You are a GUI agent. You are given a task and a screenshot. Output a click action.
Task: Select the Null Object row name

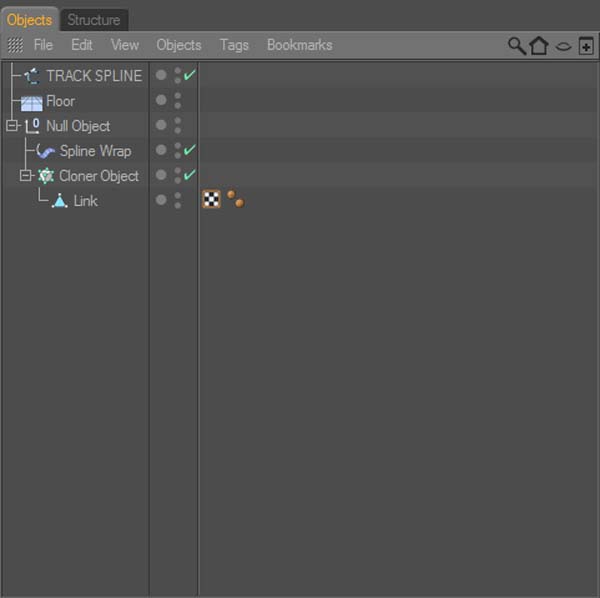point(78,126)
